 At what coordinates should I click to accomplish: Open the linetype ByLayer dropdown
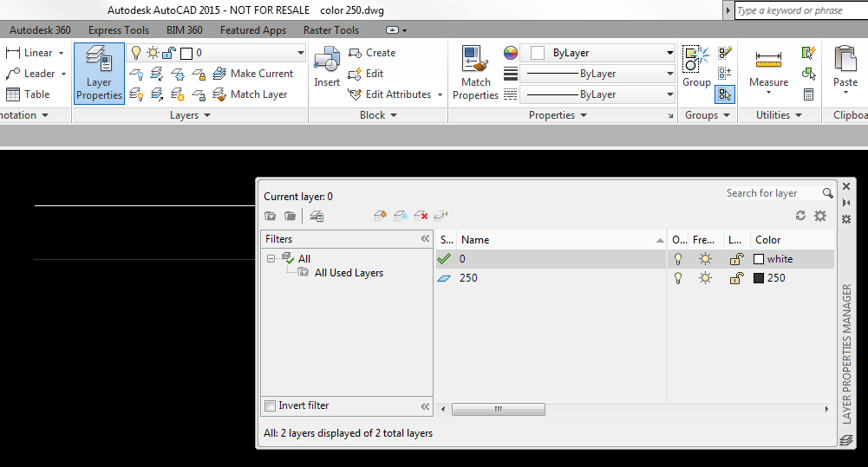669,94
